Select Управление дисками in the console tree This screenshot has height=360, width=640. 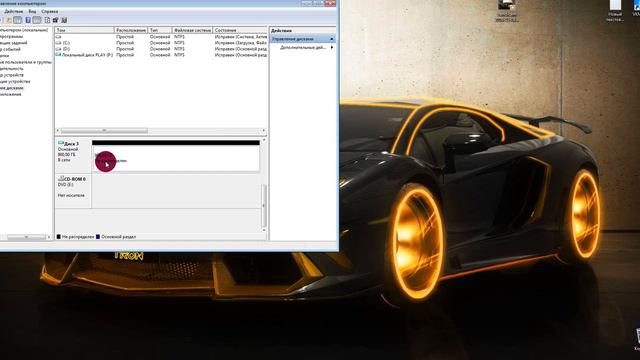tap(12, 88)
